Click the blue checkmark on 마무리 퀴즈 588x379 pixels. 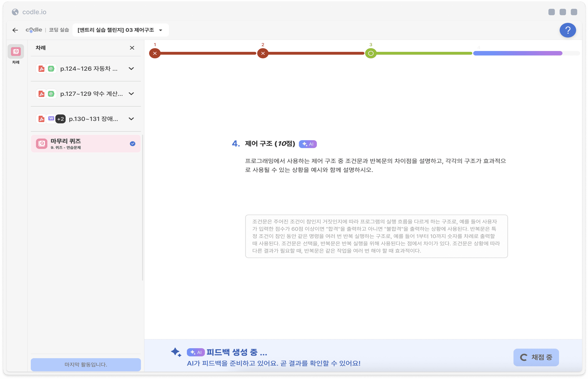click(x=133, y=144)
